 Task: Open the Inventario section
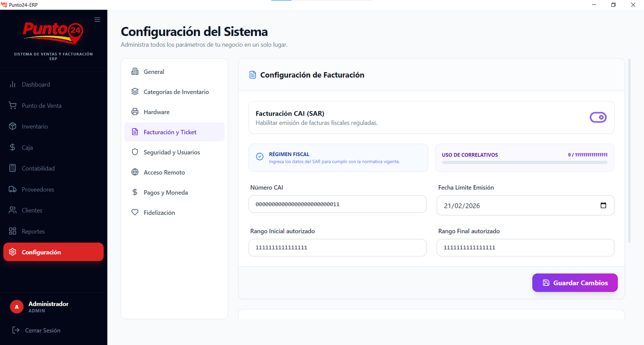[x=53, y=126]
